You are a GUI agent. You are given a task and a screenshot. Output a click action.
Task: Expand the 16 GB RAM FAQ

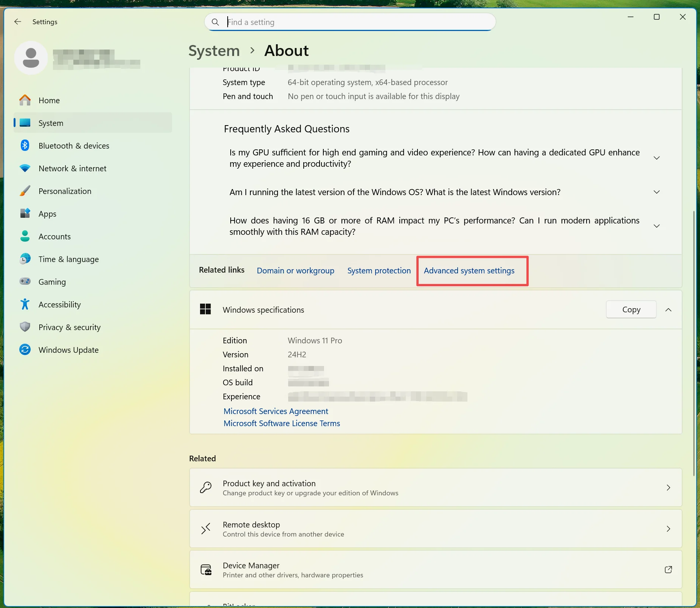pyautogui.click(x=657, y=226)
